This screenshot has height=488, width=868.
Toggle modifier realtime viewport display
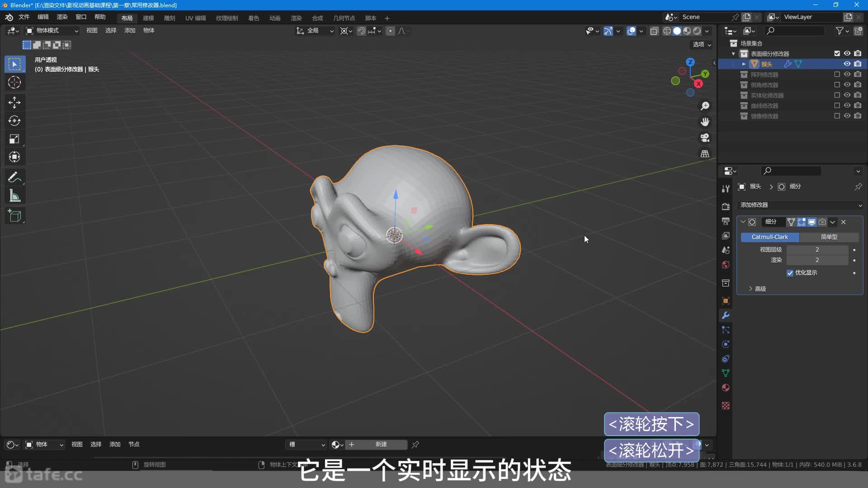point(812,222)
